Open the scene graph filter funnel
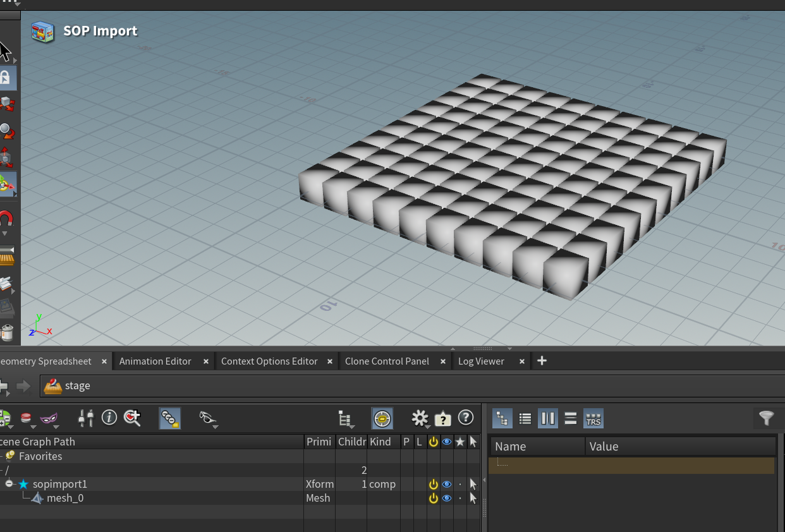The width and height of the screenshot is (785, 532). point(766,418)
